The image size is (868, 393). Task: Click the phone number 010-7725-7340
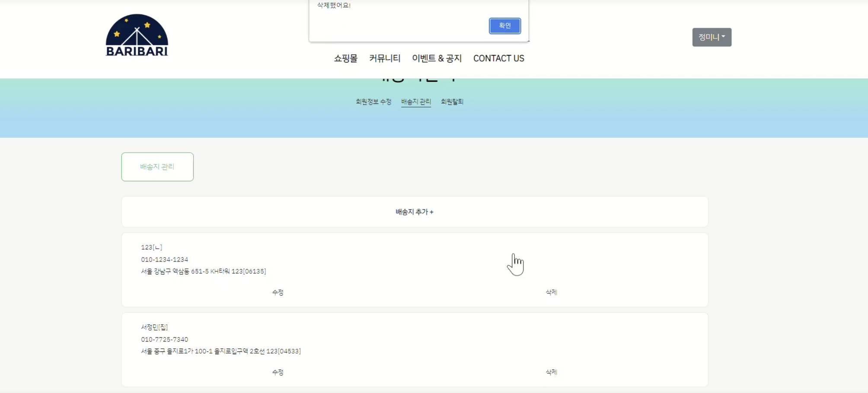(165, 339)
